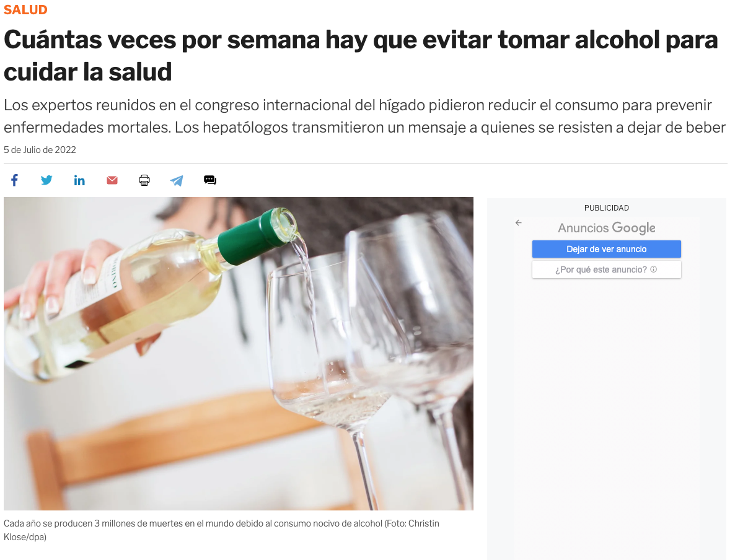Share article on Twitter

point(46,180)
